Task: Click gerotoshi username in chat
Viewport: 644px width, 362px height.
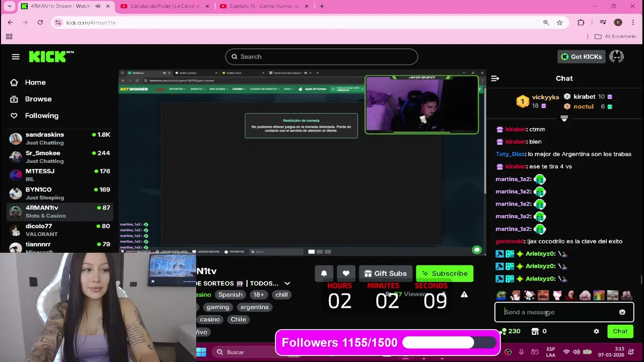Action: (x=510, y=241)
